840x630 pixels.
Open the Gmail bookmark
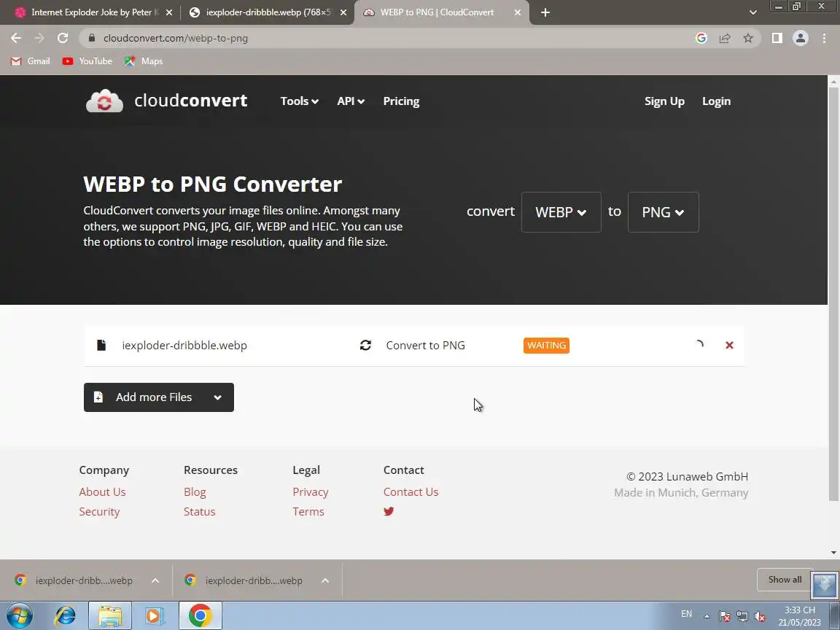pos(31,61)
